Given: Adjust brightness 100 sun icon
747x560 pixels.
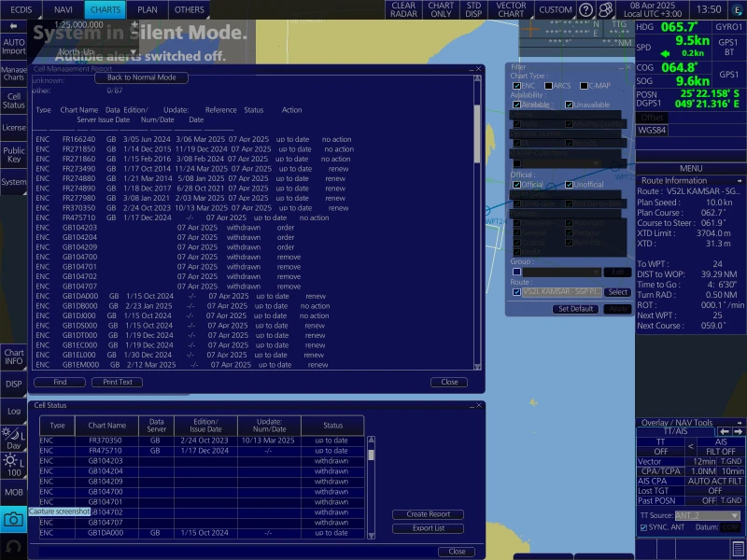Looking at the screenshot, I should [13, 467].
